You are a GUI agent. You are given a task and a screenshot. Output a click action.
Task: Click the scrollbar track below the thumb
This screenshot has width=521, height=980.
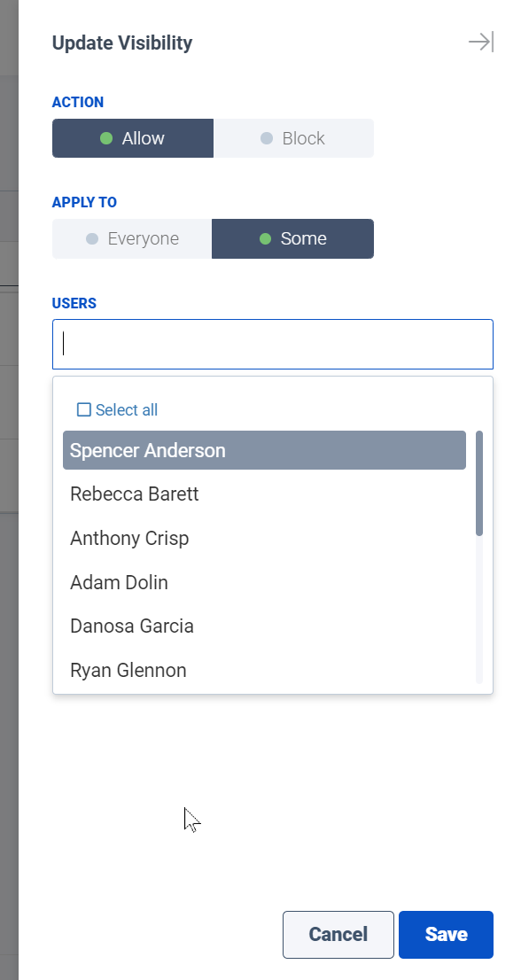479,610
